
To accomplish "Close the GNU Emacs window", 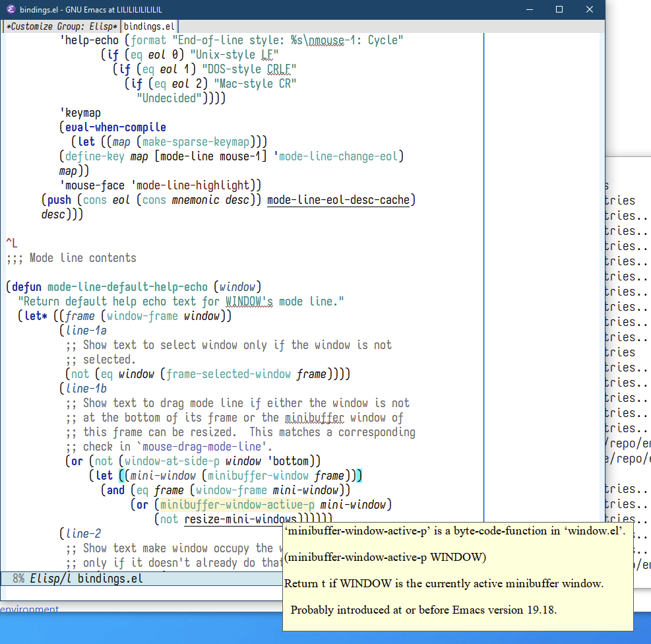I will click(x=589, y=10).
